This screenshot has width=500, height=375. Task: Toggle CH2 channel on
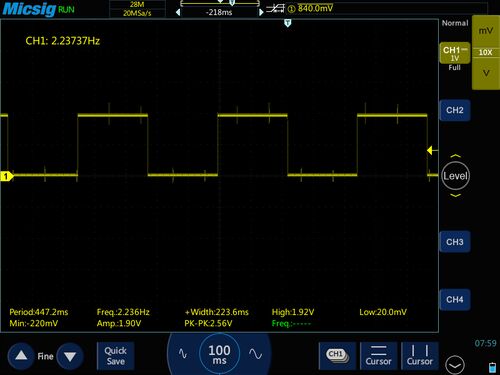point(455,110)
